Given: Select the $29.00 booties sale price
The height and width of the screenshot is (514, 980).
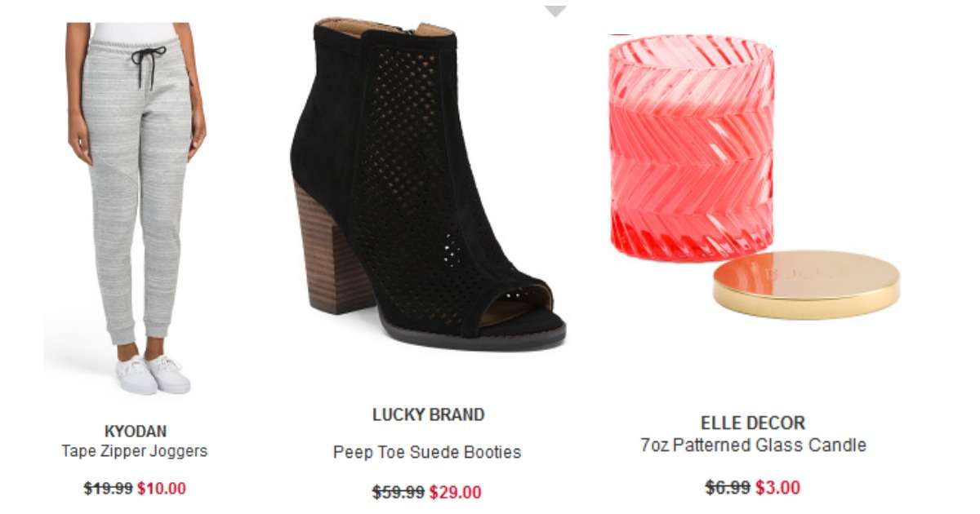Looking at the screenshot, I should (456, 493).
